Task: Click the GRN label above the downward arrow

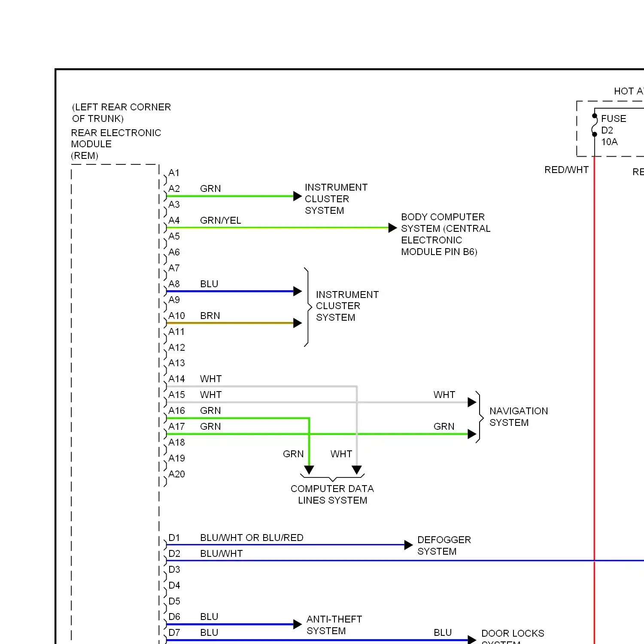Action: tap(293, 454)
